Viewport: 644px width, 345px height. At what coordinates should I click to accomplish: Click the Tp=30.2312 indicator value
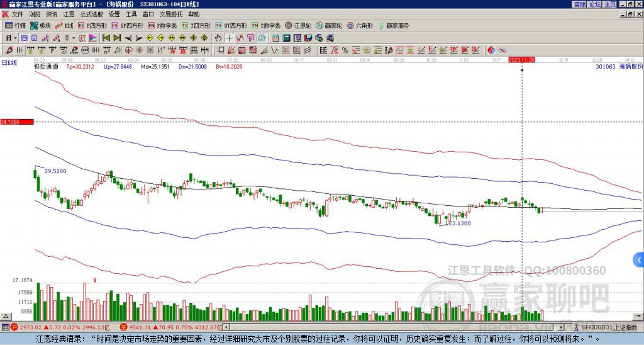tap(80, 66)
